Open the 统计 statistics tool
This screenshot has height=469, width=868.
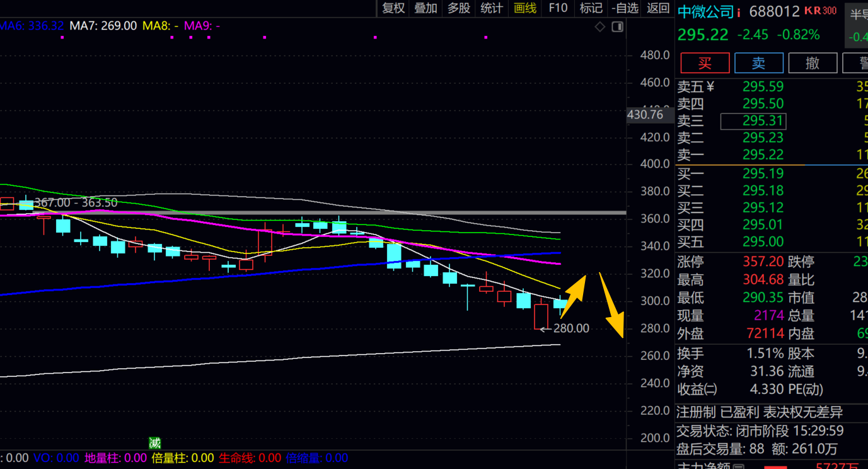pos(492,8)
